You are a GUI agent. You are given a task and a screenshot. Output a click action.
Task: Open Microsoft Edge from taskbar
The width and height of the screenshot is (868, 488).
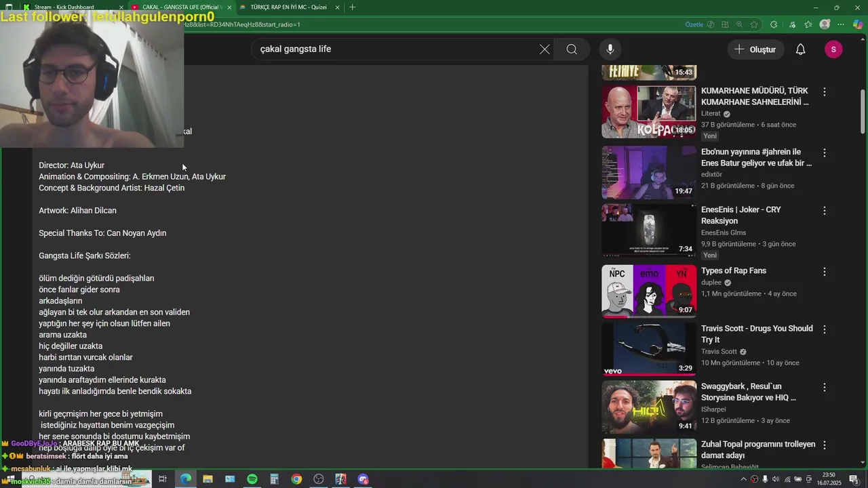(185, 479)
